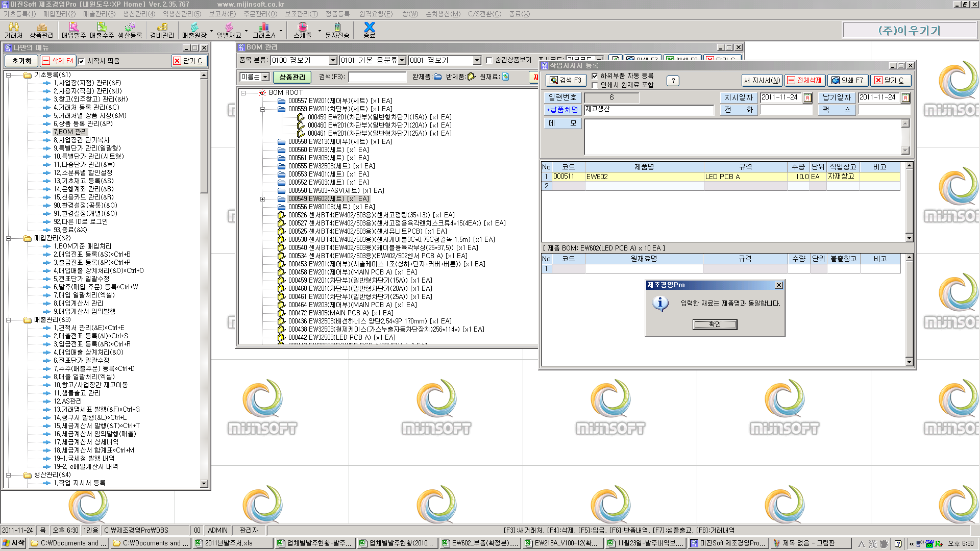Click the 상품관리 button in BOM window
The image size is (980, 551).
(x=292, y=77)
